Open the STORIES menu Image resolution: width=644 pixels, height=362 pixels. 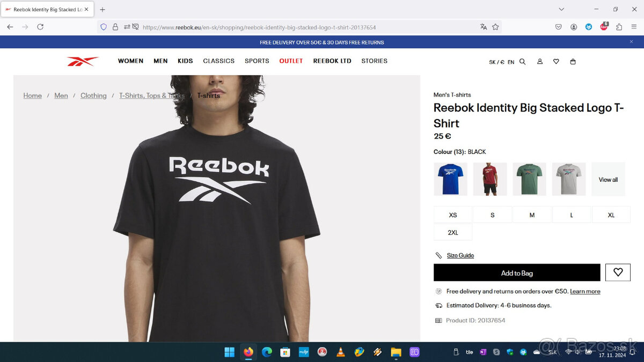[x=374, y=61]
